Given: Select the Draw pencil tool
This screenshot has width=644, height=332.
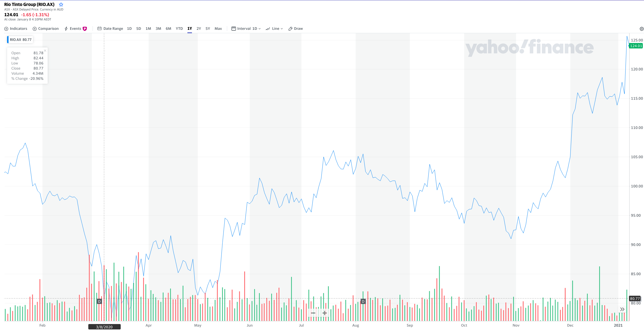Looking at the screenshot, I should [296, 29].
